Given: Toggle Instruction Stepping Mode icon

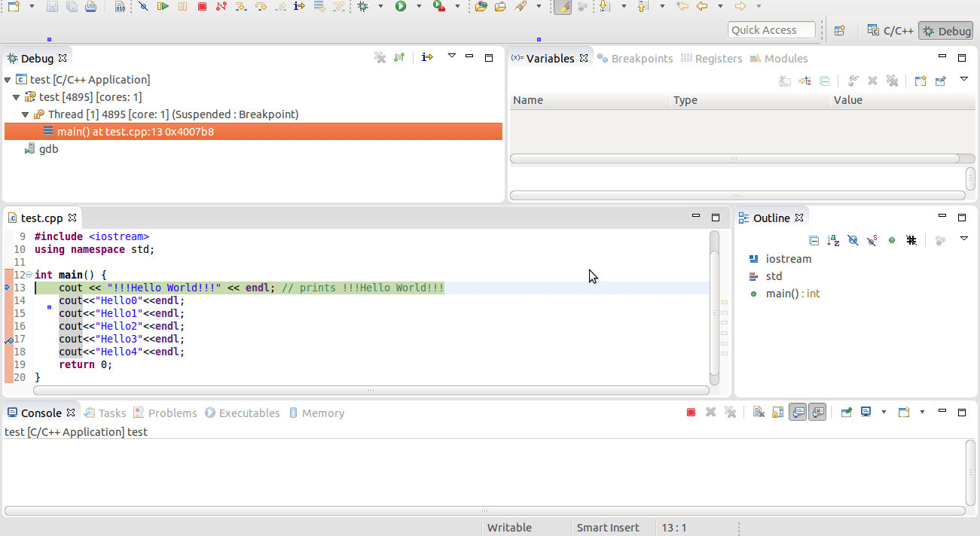Looking at the screenshot, I should point(299,7).
